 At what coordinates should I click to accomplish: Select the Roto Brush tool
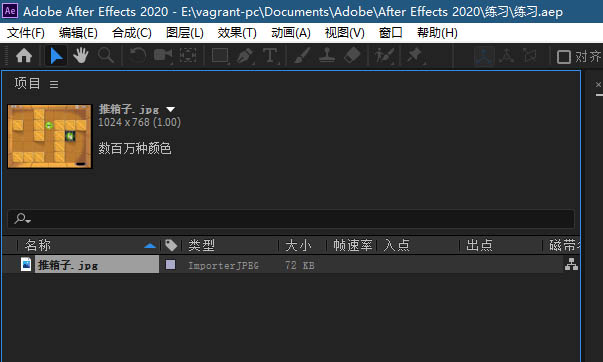pyautogui.click(x=384, y=56)
